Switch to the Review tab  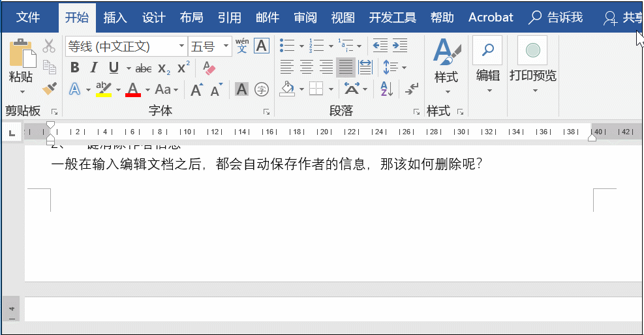coord(305,17)
